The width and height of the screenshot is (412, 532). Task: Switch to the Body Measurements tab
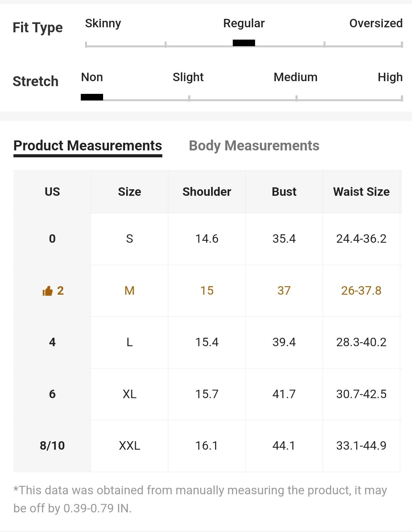tap(254, 146)
